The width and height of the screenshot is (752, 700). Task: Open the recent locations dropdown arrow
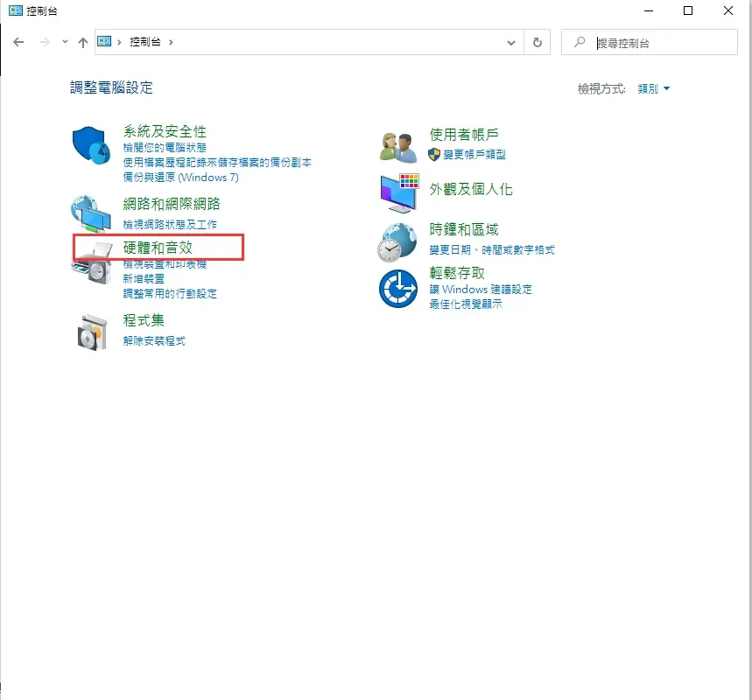click(x=65, y=42)
